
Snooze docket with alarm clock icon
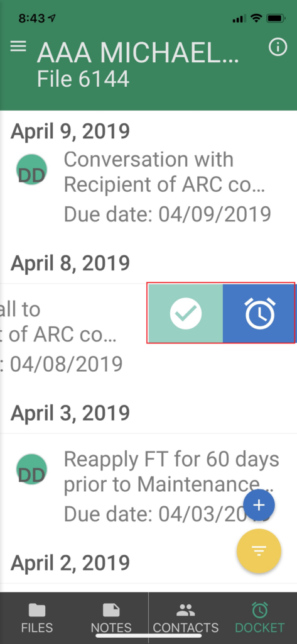pyautogui.click(x=259, y=313)
